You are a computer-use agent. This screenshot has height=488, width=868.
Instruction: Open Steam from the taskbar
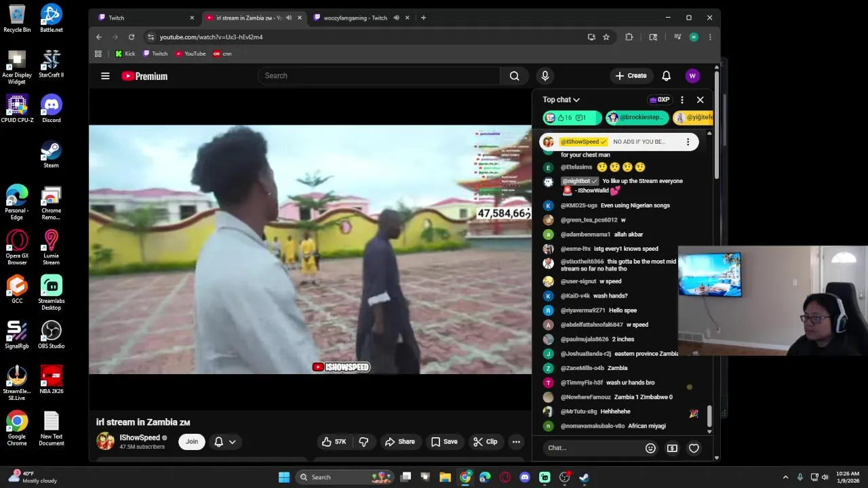tap(584, 477)
